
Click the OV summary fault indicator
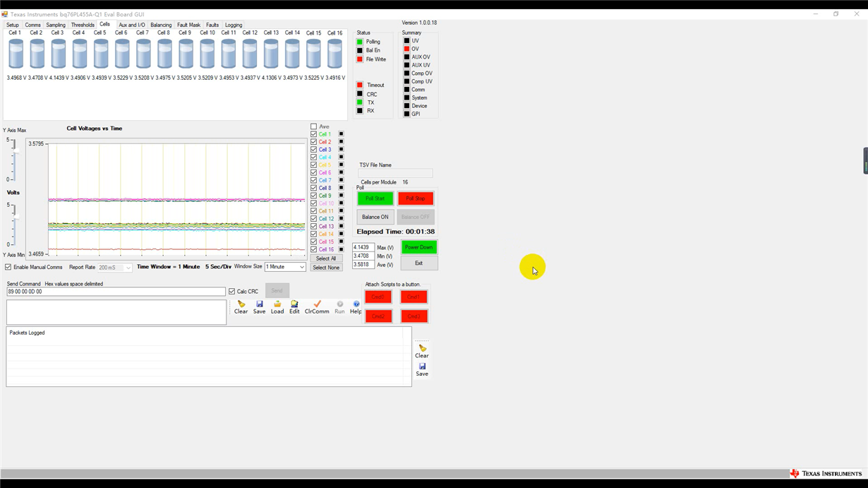(x=407, y=49)
